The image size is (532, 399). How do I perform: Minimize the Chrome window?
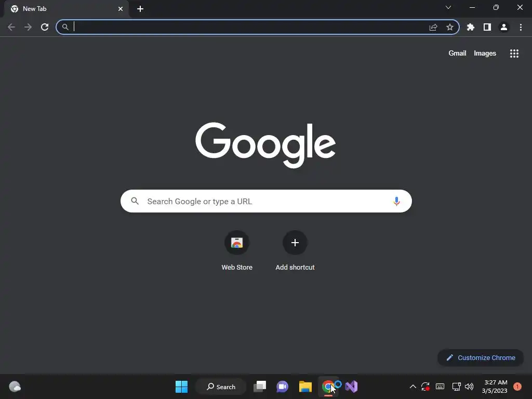pyautogui.click(x=472, y=7)
